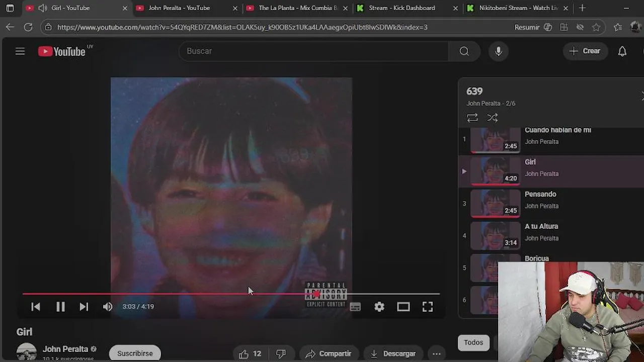
Task: Open more actions three-dot menu
Action: click(x=437, y=353)
